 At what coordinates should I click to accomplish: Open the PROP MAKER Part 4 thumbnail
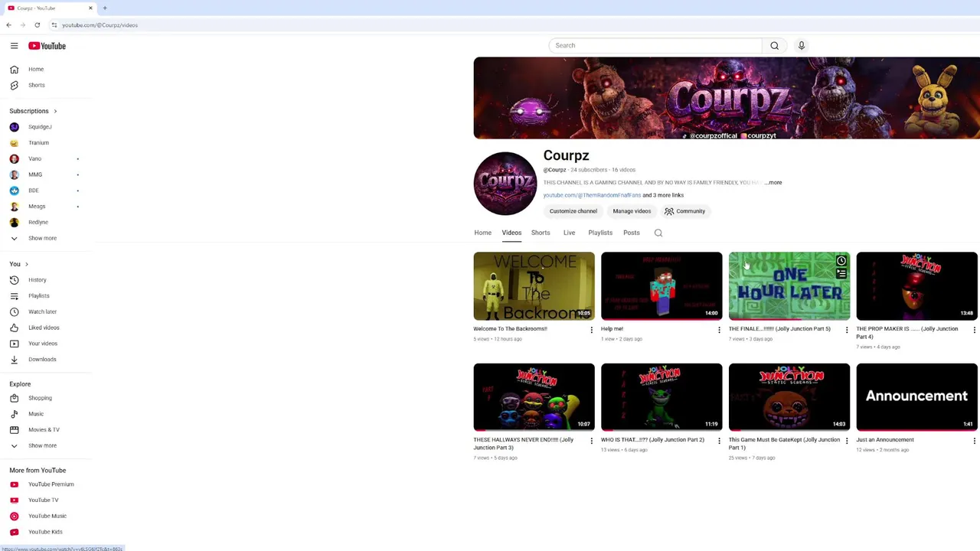point(916,286)
